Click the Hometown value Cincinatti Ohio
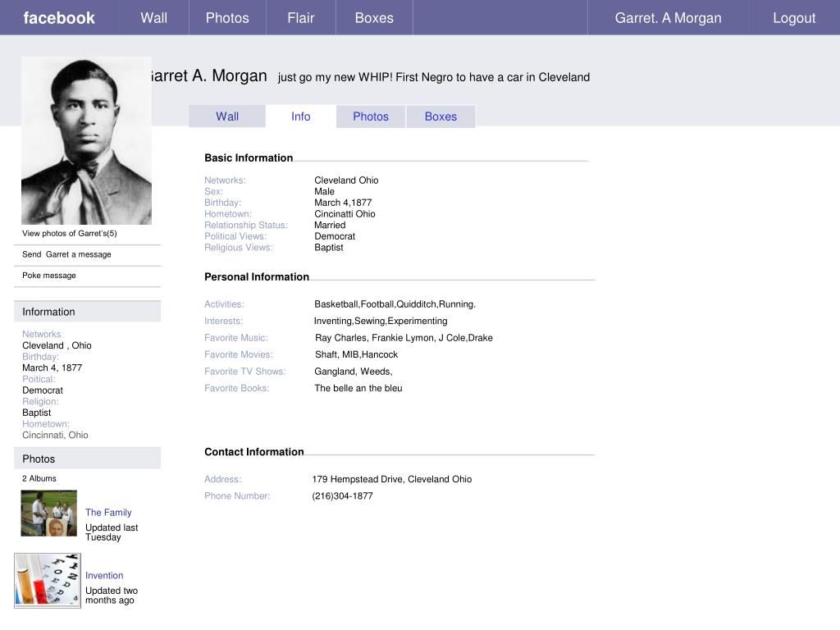 (345, 214)
